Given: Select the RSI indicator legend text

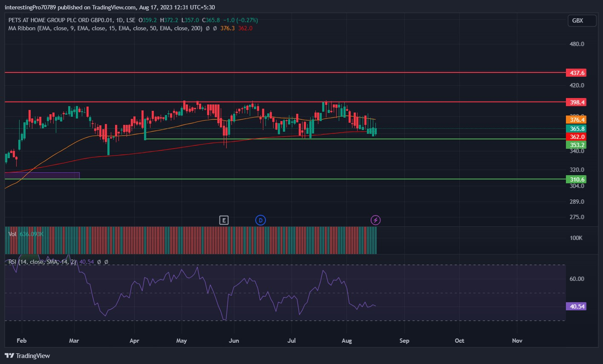Looking at the screenshot, I should pos(43,262).
